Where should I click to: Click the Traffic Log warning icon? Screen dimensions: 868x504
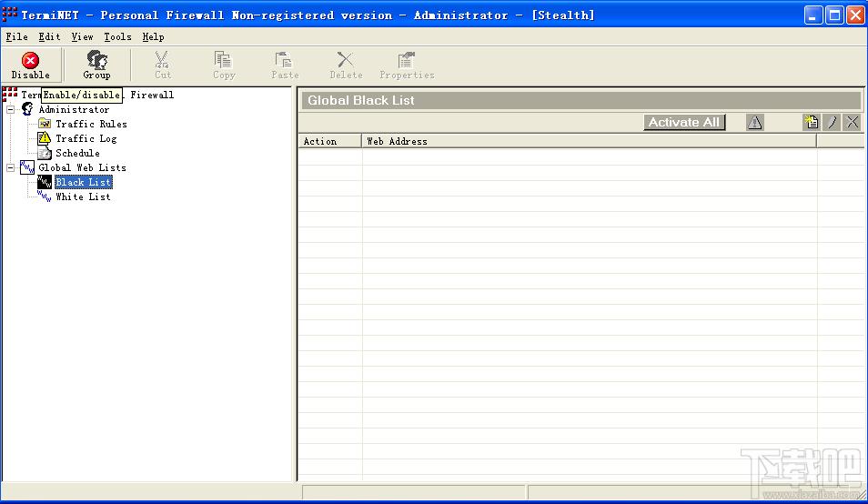45,137
